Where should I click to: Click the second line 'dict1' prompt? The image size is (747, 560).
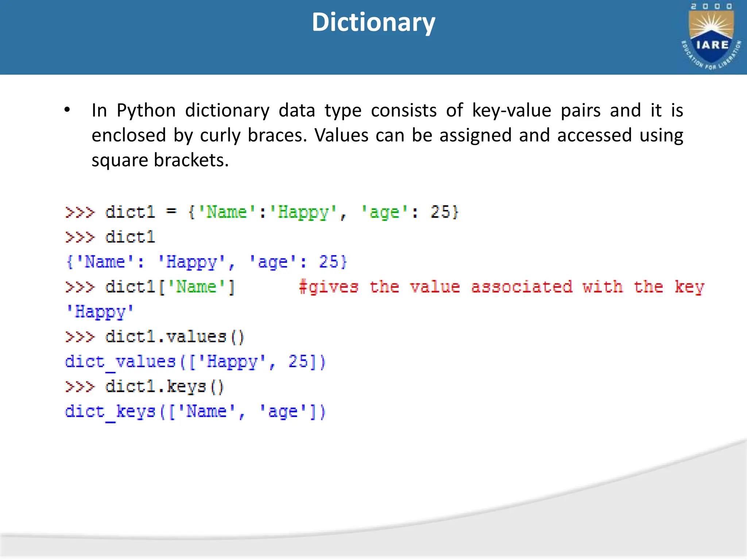111,237
